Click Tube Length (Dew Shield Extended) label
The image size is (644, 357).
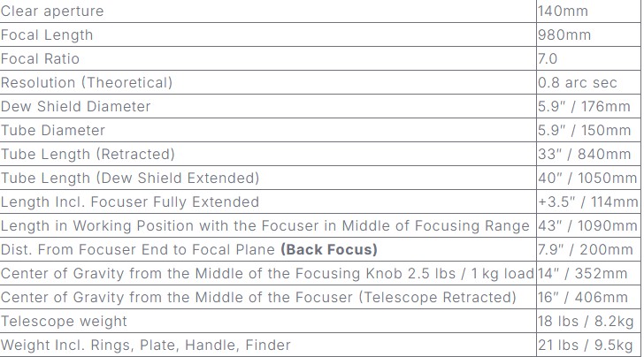pos(130,178)
